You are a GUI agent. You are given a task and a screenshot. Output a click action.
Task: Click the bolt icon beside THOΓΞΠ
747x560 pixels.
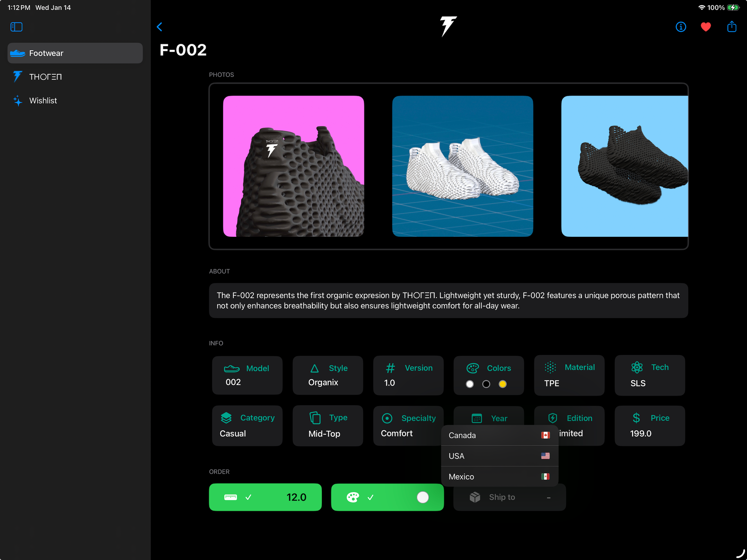(x=17, y=77)
